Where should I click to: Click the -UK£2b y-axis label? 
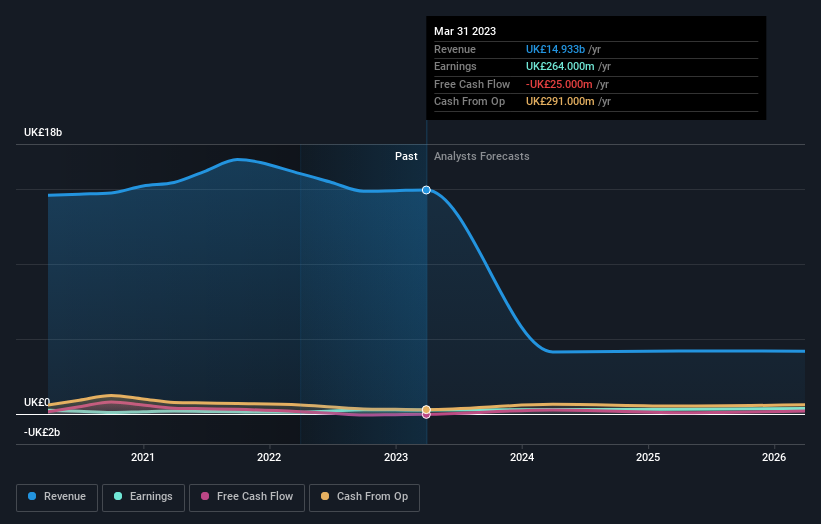pyautogui.click(x=42, y=432)
